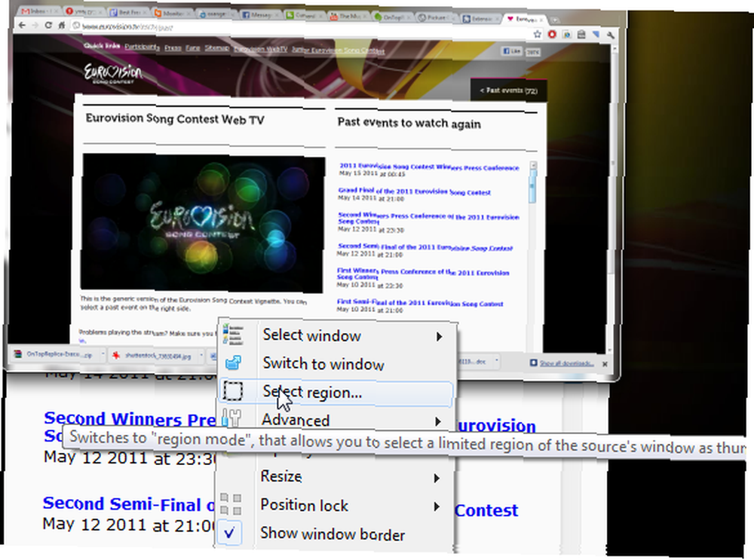
Task: Switch to the Gmail Inbox tab
Action: (x=38, y=11)
